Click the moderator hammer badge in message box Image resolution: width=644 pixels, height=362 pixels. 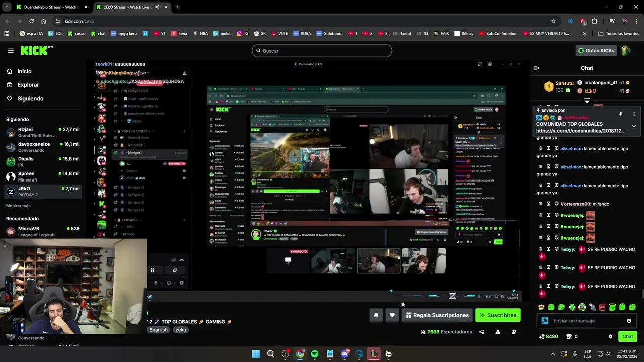click(545, 321)
